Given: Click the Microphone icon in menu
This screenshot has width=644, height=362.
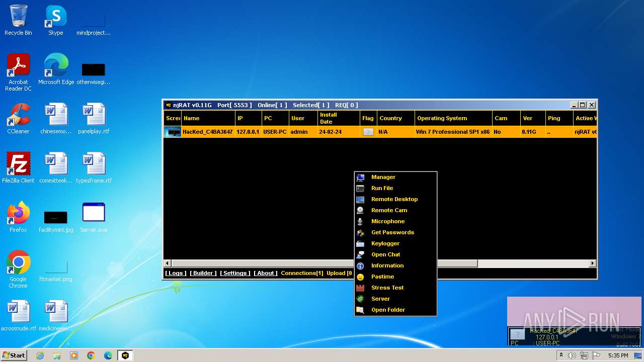Looking at the screenshot, I should coord(360,222).
